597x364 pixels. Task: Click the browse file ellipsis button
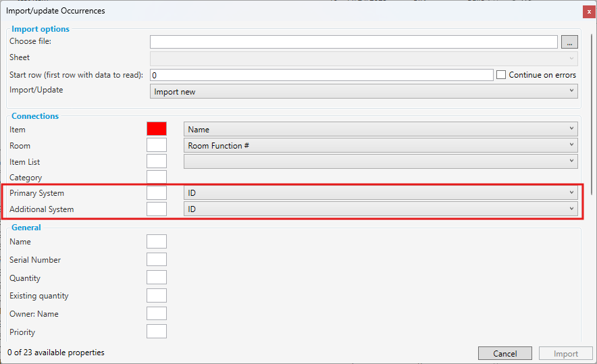coord(569,42)
